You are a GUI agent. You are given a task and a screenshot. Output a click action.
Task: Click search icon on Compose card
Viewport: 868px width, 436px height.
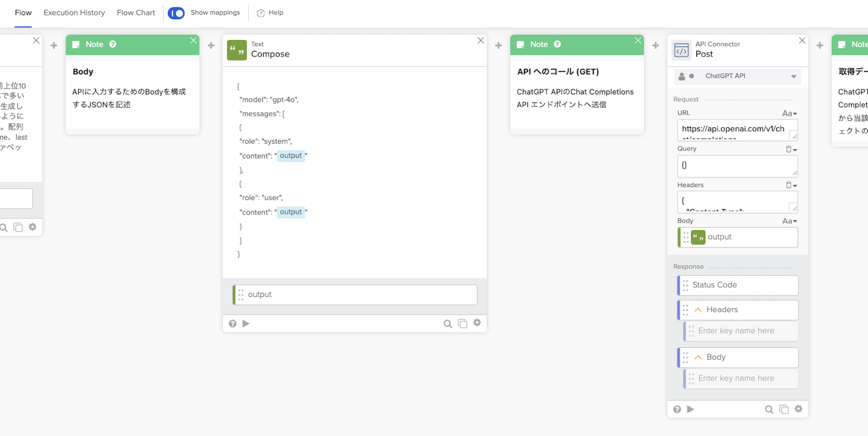[448, 323]
